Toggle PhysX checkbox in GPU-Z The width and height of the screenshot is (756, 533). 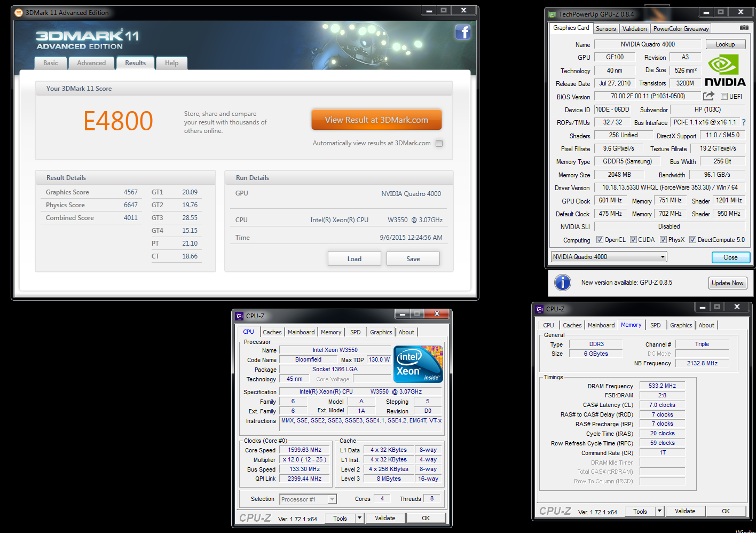coord(663,240)
